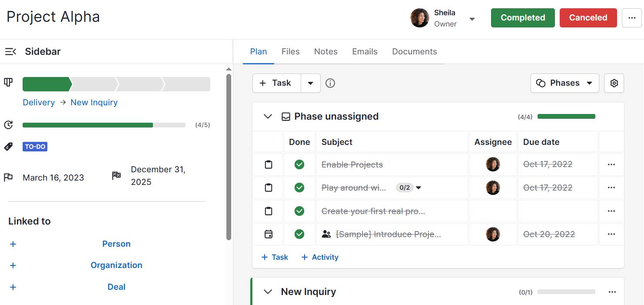
Task: Switch to the Notes tab
Action: click(x=325, y=51)
